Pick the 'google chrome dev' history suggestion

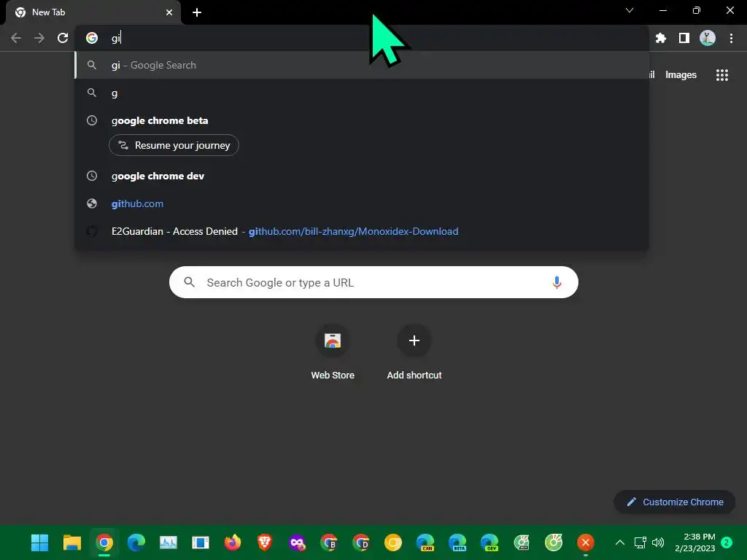coord(362,176)
